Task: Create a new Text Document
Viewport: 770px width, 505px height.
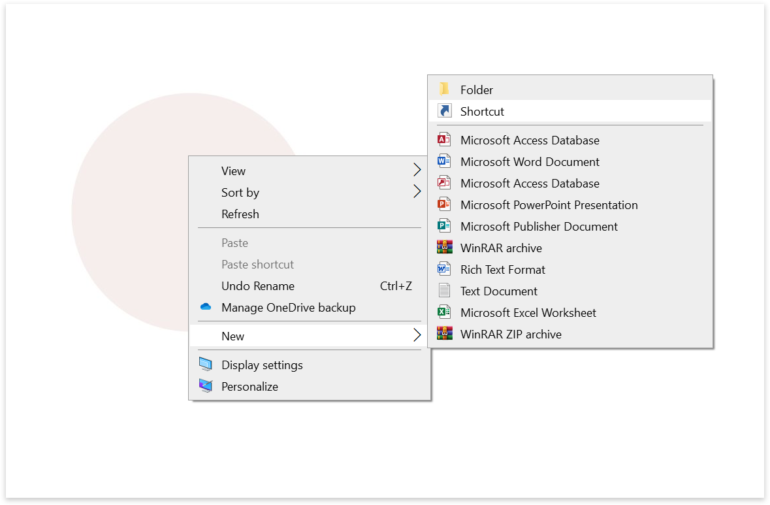Action: tap(498, 291)
